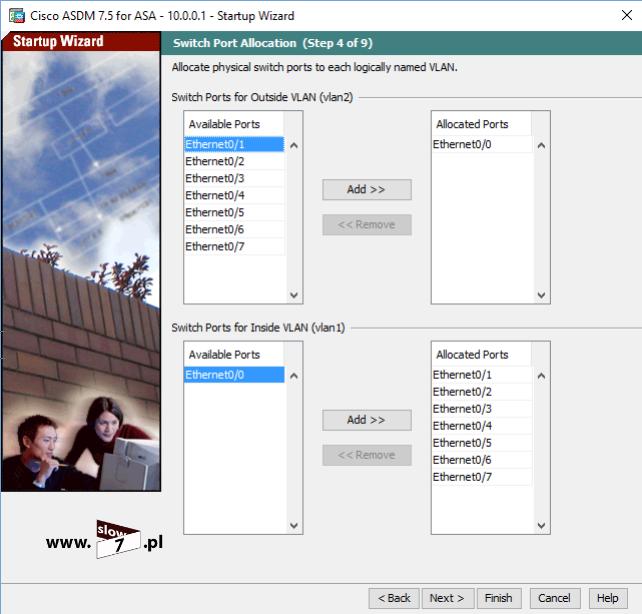Select Ethernet0/3 in Inside VLAN allocated ports
The height and width of the screenshot is (614, 642).
482,409
